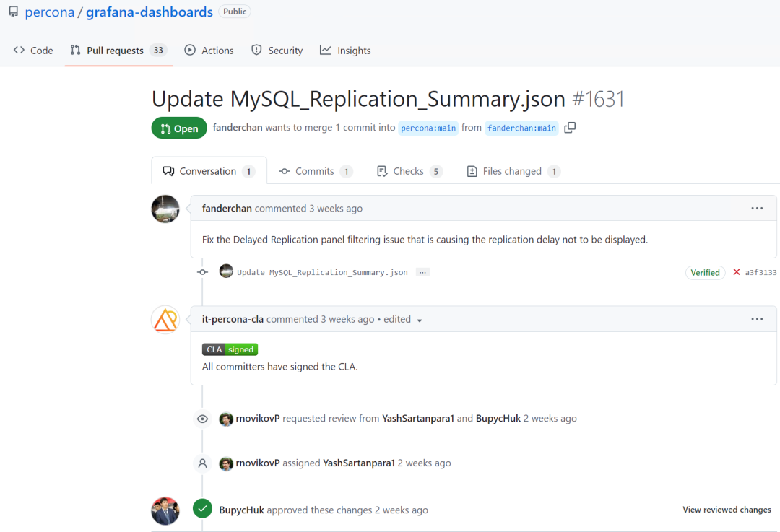Screen dimensions: 780x532
Task: Click pull request number #1631
Action: (599, 98)
